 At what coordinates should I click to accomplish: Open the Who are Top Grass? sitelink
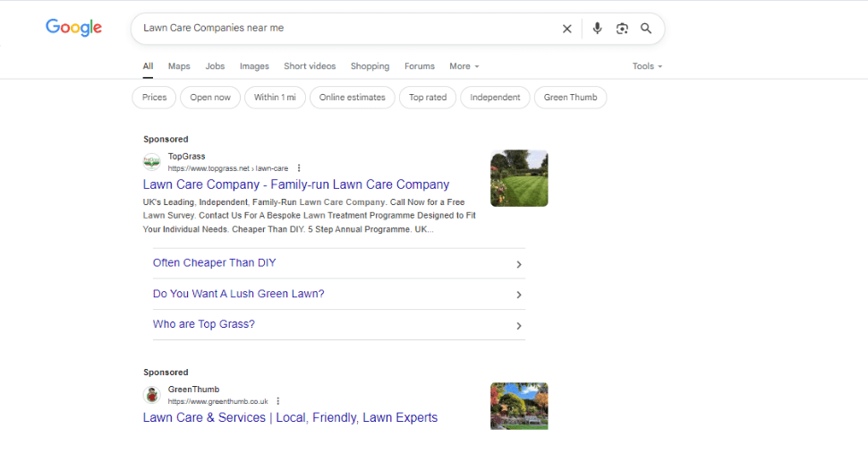coord(204,324)
